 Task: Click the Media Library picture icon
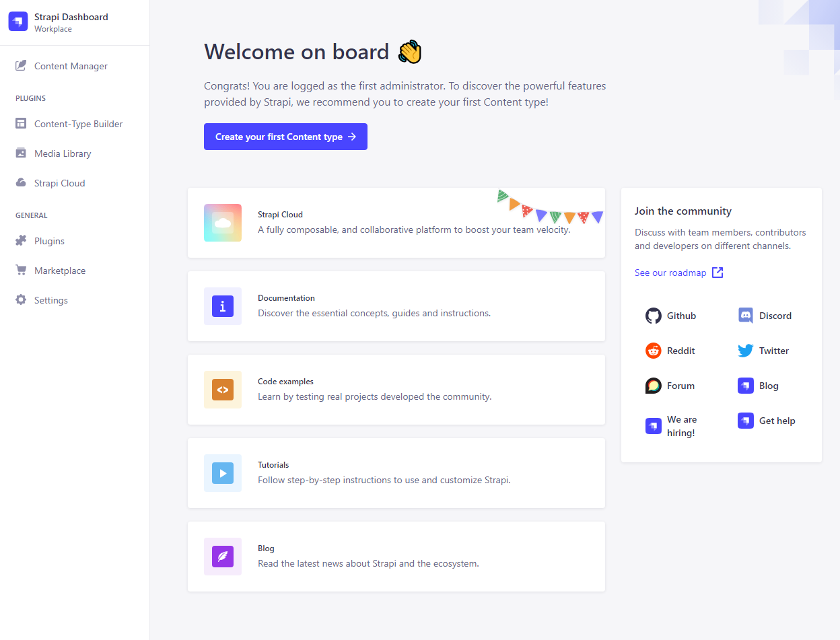(21, 153)
